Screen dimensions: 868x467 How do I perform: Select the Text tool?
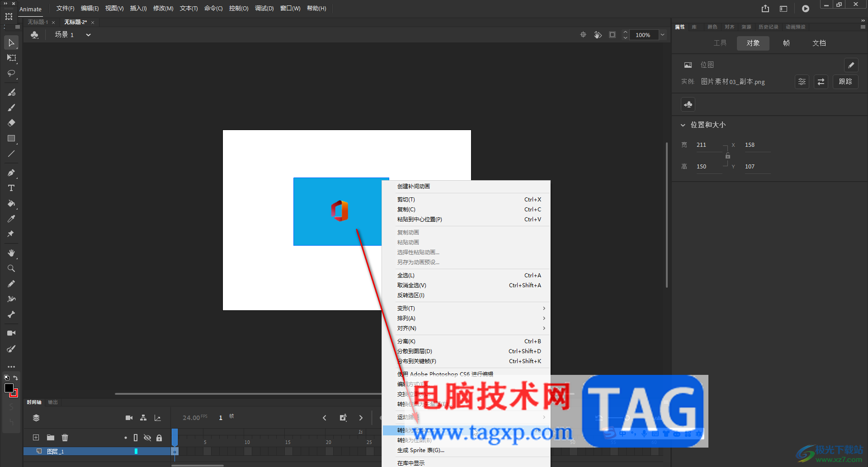point(11,188)
